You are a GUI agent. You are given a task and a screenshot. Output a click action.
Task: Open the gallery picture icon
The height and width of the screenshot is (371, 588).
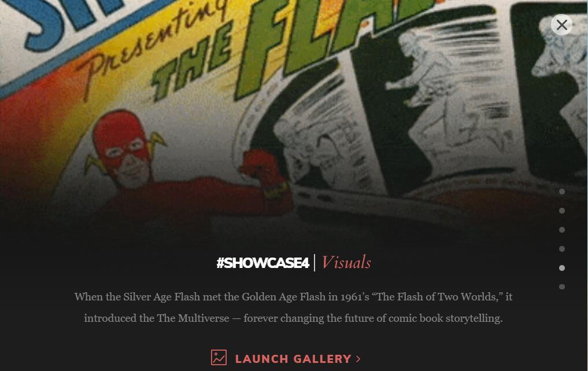pos(219,358)
